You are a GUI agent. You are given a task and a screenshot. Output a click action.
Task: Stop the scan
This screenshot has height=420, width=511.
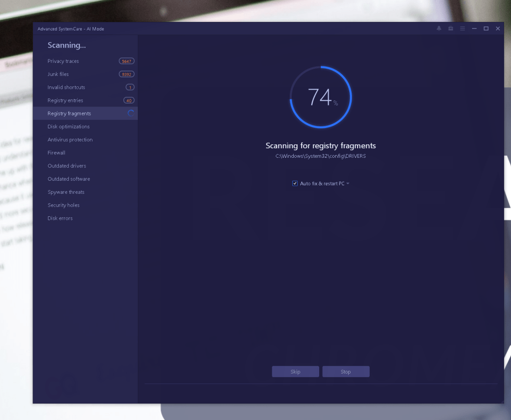click(x=346, y=372)
